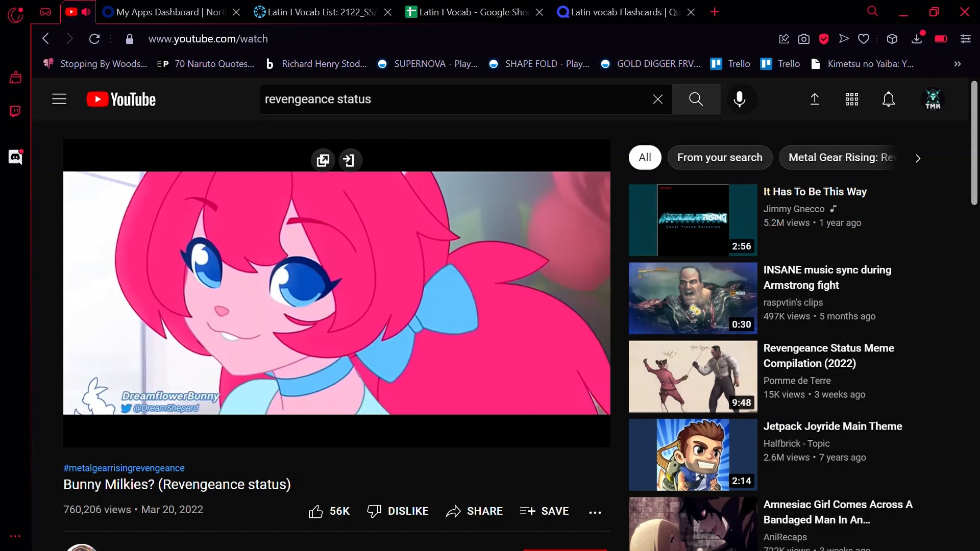Open extensions cube icon
This screenshot has width=980, height=551.
(892, 39)
